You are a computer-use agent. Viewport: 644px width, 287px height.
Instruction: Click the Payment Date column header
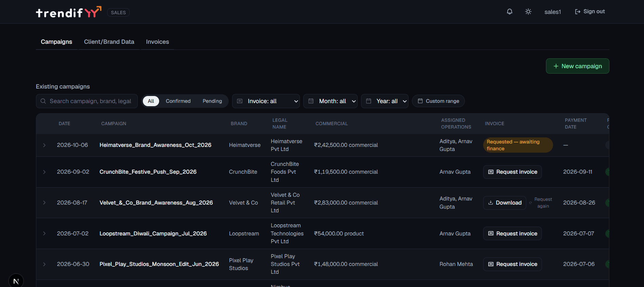(575, 123)
